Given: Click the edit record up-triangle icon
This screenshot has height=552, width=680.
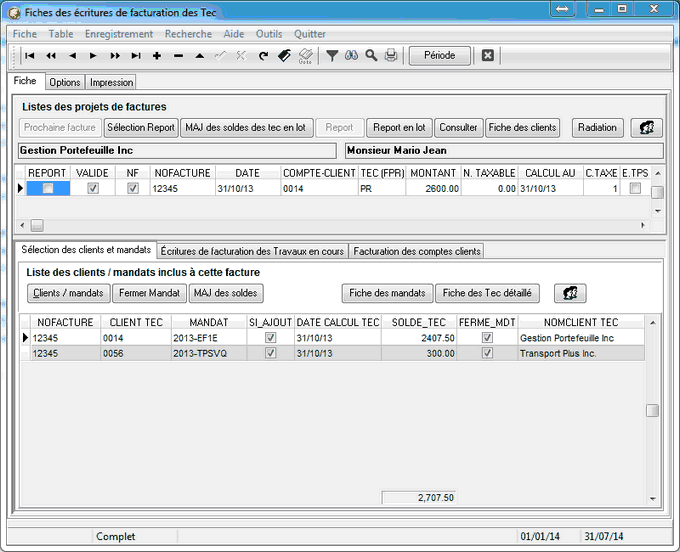Looking at the screenshot, I should pyautogui.click(x=199, y=56).
